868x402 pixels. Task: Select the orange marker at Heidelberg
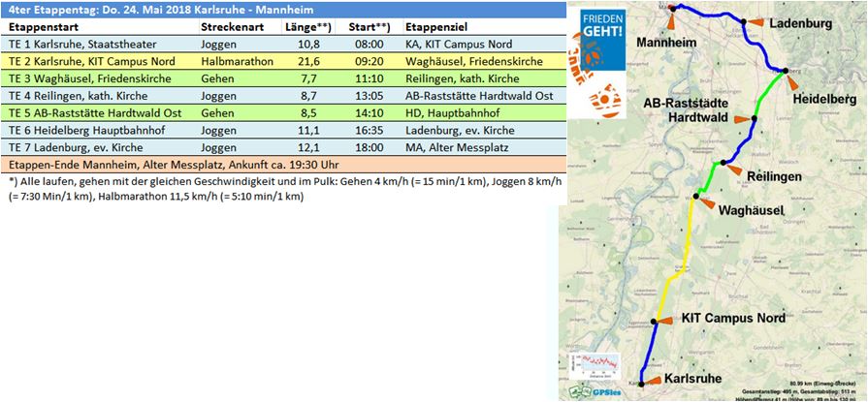(792, 82)
